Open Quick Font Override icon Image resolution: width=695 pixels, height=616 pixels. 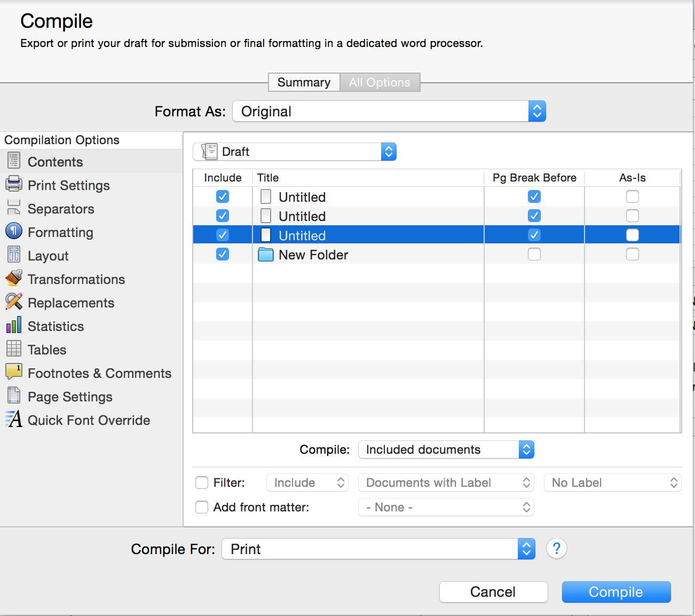(x=13, y=419)
